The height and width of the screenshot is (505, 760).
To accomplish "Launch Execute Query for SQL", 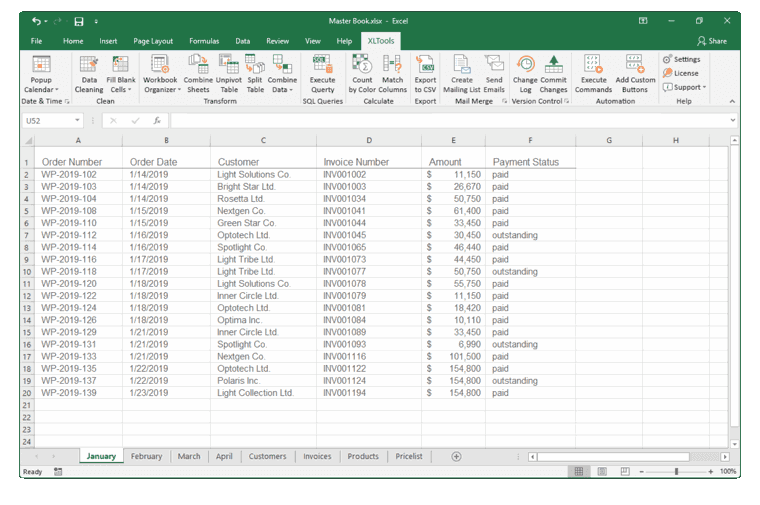I will (322, 74).
